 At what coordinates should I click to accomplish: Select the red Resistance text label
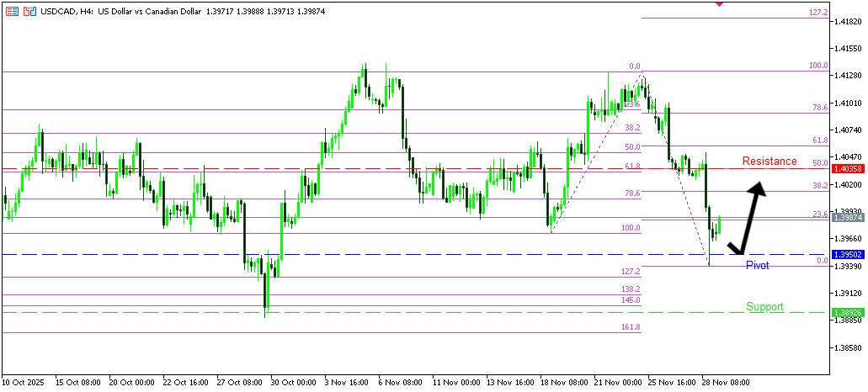(769, 161)
